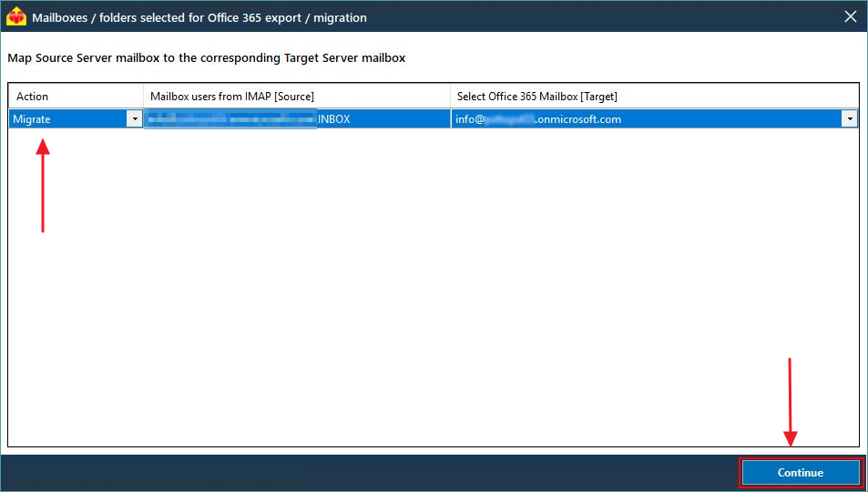Click the Action column header

click(76, 97)
